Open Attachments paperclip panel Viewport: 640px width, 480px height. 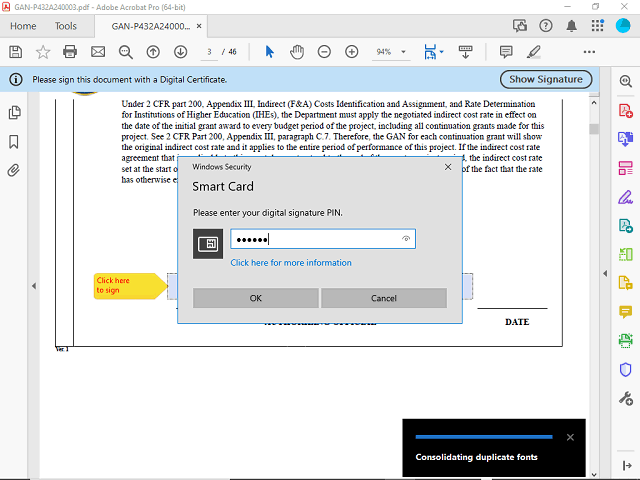[13, 170]
